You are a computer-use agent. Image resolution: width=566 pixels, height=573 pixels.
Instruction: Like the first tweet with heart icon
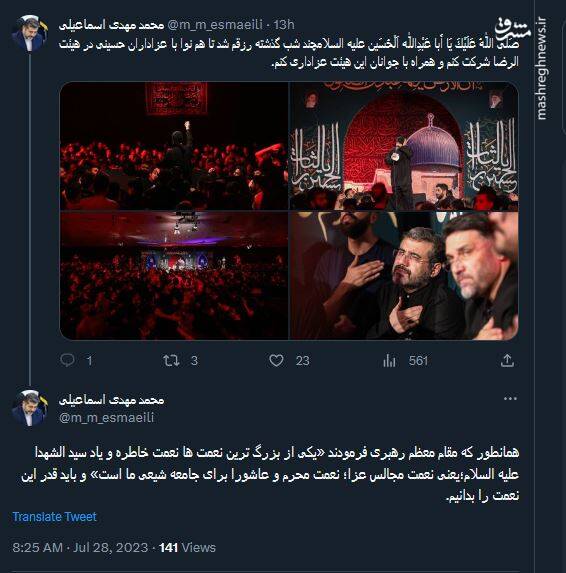point(276,361)
